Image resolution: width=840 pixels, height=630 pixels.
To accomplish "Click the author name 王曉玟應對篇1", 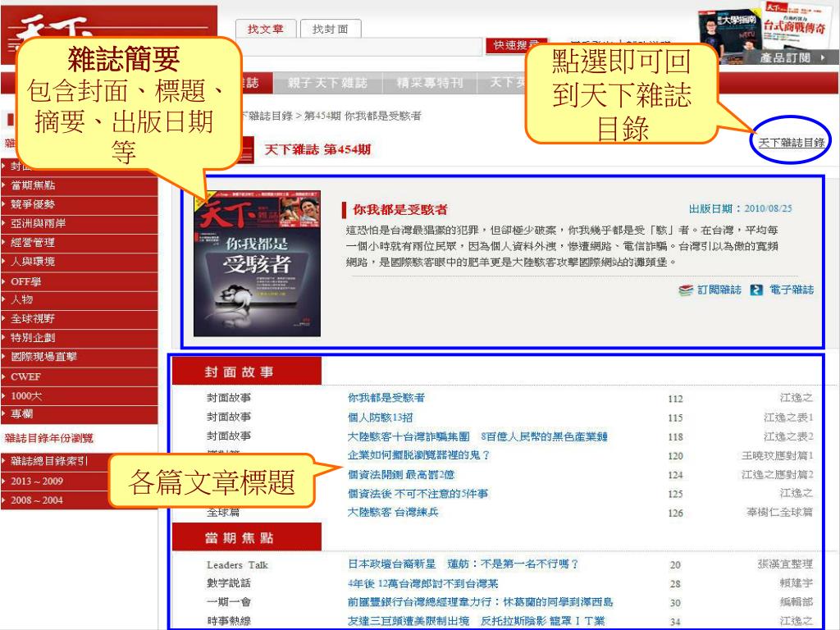I will [x=778, y=456].
